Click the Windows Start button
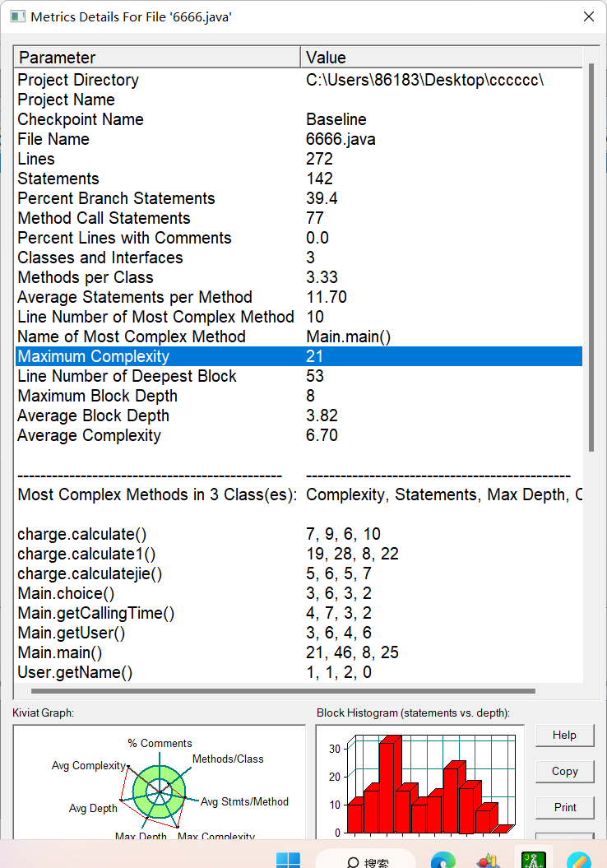 [288, 860]
